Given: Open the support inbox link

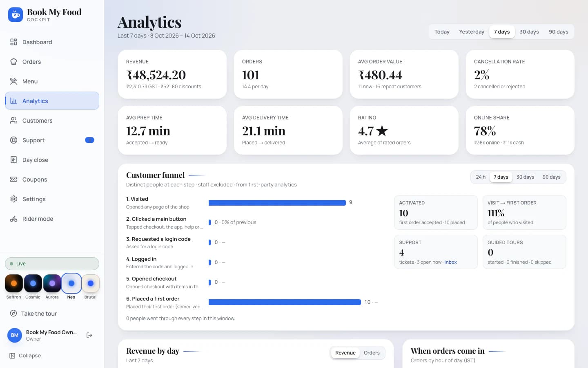Looking at the screenshot, I should tap(450, 263).
